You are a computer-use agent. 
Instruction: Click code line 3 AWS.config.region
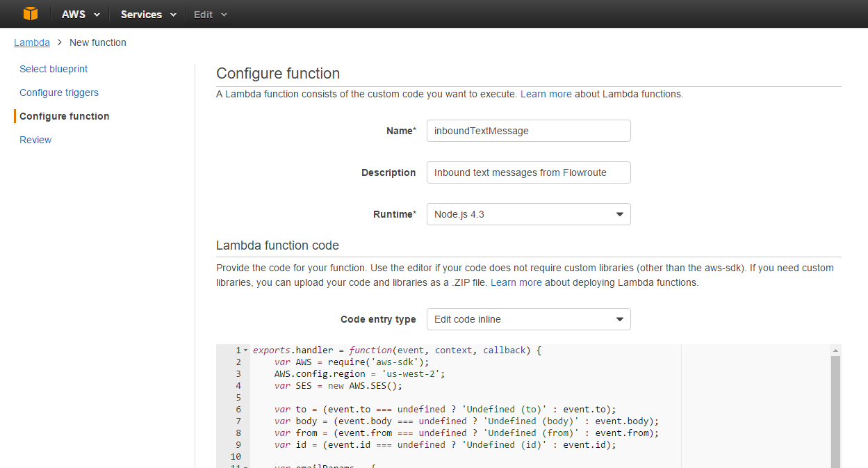pyautogui.click(x=359, y=373)
